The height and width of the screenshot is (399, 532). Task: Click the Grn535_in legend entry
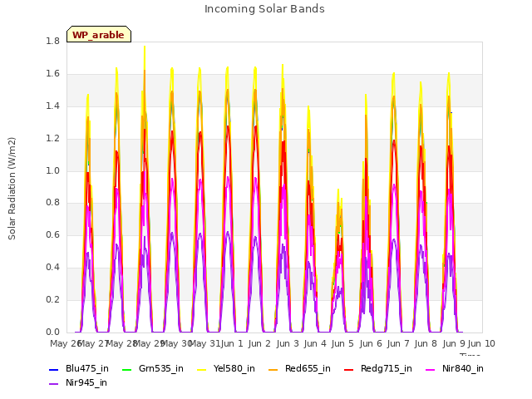click(153, 368)
